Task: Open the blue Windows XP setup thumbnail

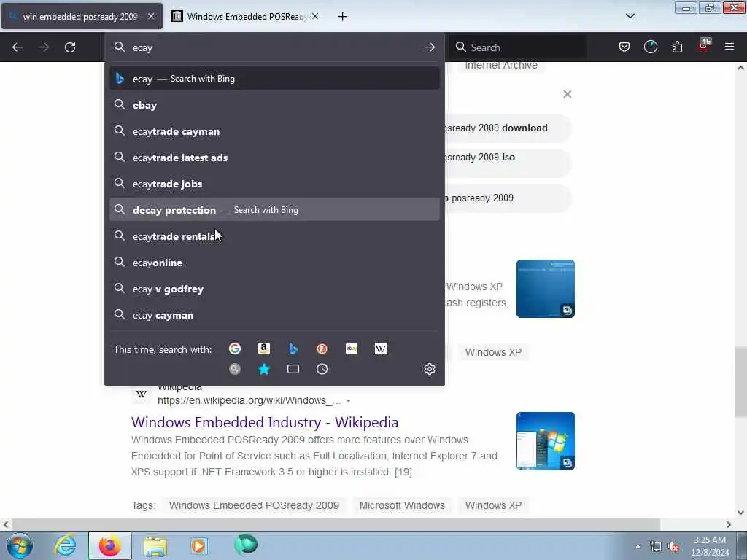Action: [x=546, y=289]
